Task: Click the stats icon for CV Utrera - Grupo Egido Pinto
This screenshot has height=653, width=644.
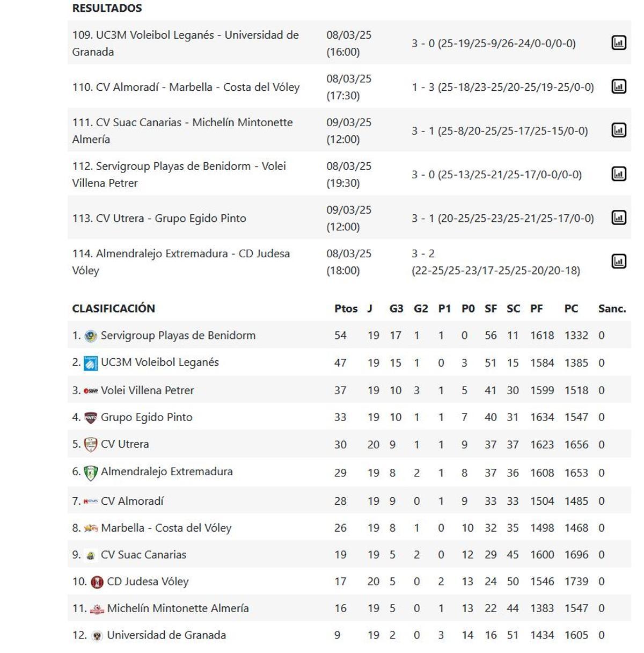Action: coord(620,217)
